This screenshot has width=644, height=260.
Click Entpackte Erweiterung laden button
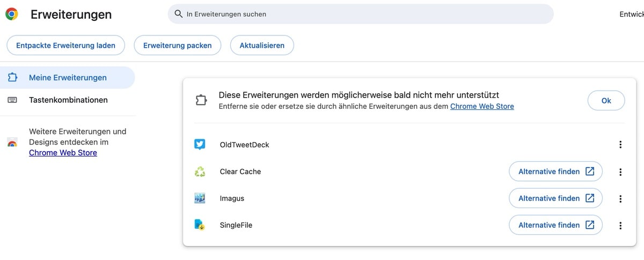65,46
